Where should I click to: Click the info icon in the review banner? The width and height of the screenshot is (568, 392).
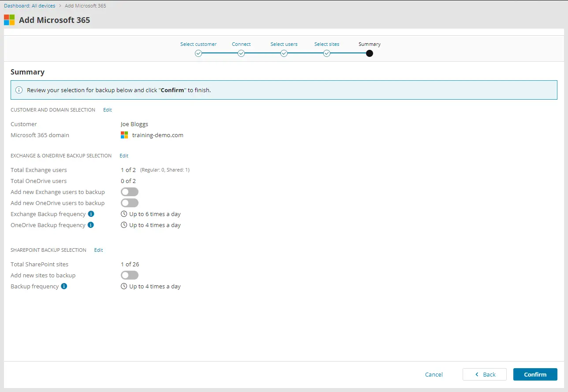(x=19, y=90)
